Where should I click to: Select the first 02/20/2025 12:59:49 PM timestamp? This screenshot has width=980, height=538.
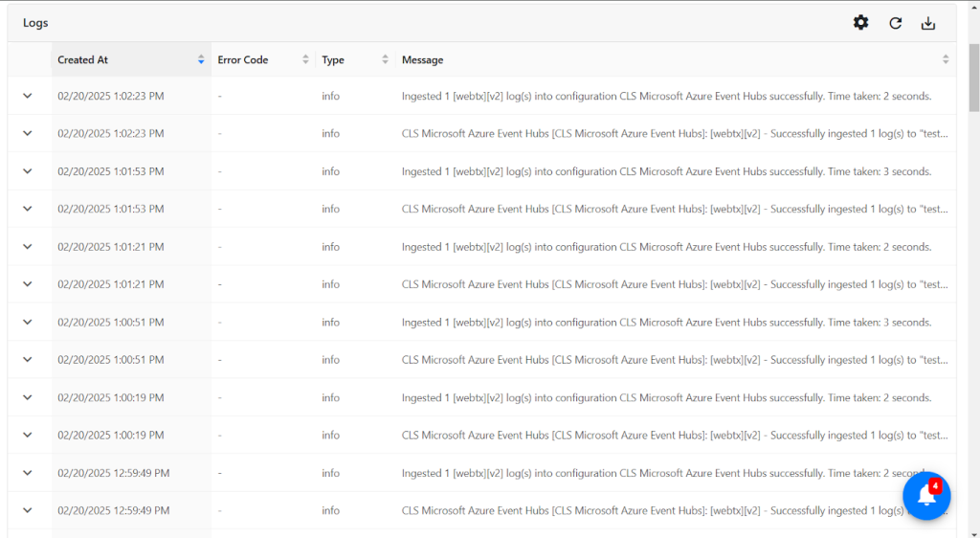[x=113, y=473]
